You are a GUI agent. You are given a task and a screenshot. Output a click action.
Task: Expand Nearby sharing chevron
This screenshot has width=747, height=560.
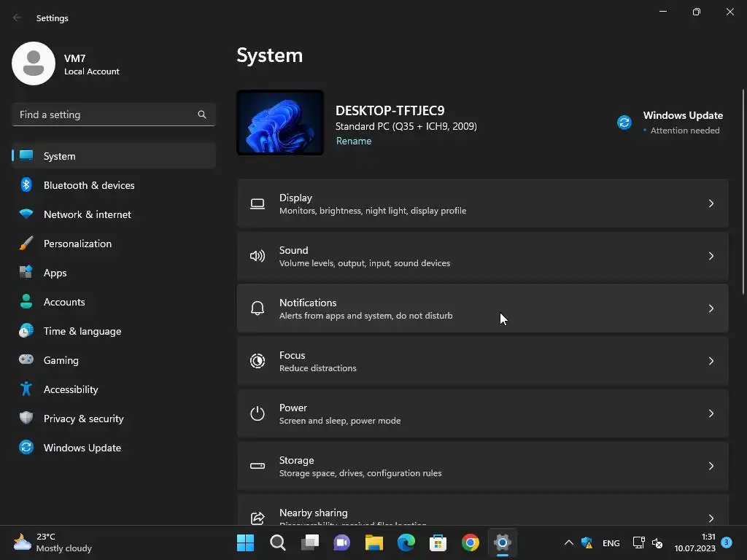pyautogui.click(x=711, y=518)
